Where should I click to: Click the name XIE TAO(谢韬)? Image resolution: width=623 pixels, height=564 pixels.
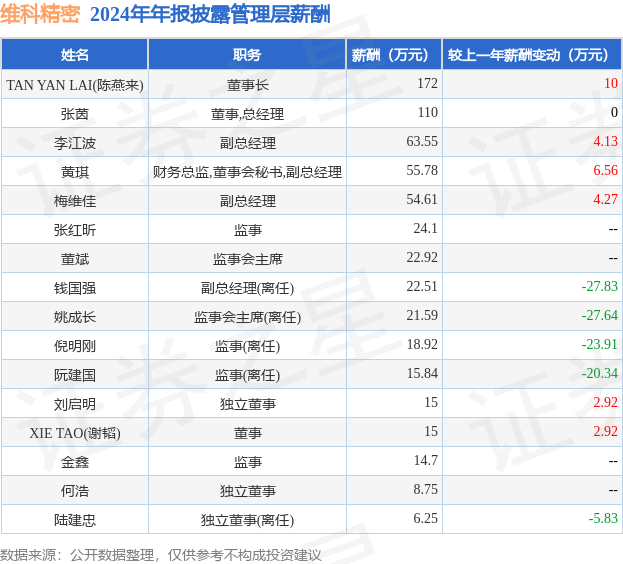(75, 433)
